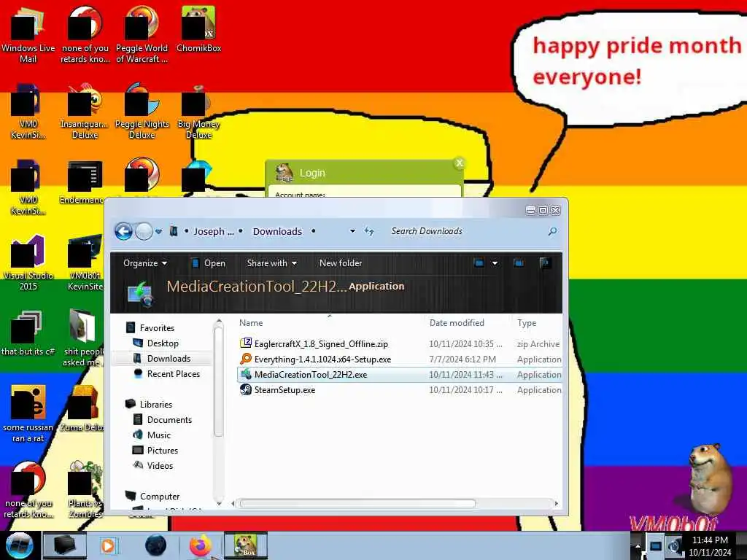Open the Share with menu
This screenshot has width=747, height=560.
click(x=271, y=263)
